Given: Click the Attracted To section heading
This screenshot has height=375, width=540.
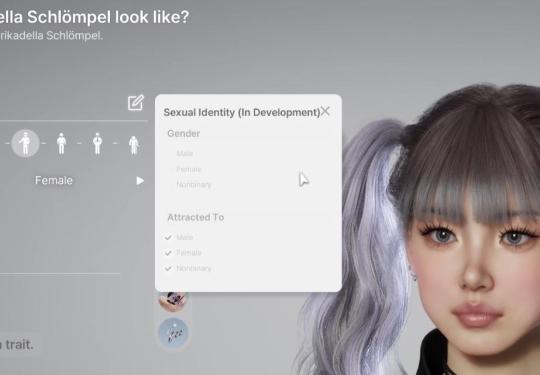Looking at the screenshot, I should tap(196, 217).
